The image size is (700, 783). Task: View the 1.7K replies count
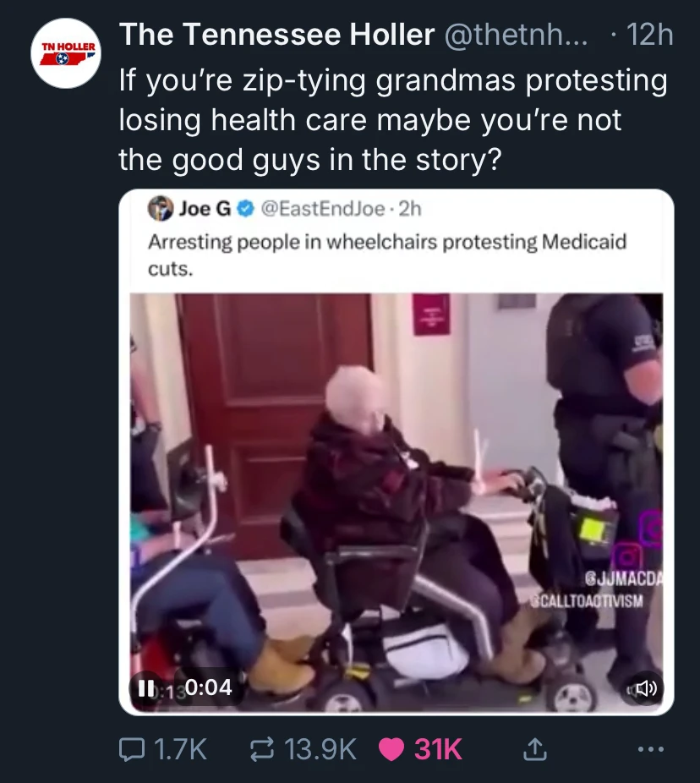(x=180, y=749)
